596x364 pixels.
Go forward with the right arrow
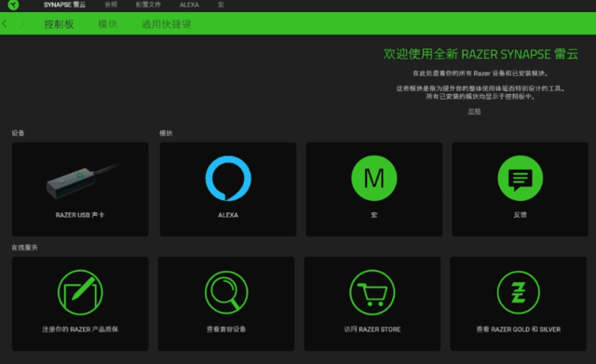(x=22, y=23)
